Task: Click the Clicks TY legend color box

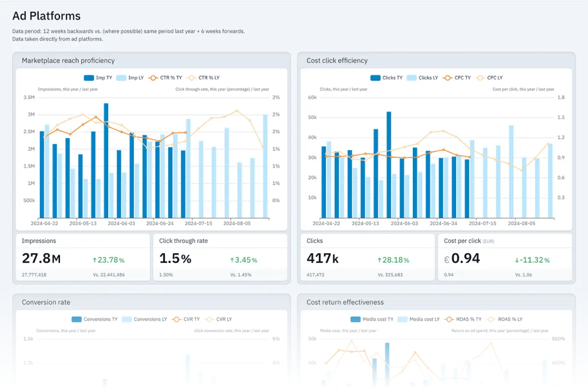Action: click(375, 78)
